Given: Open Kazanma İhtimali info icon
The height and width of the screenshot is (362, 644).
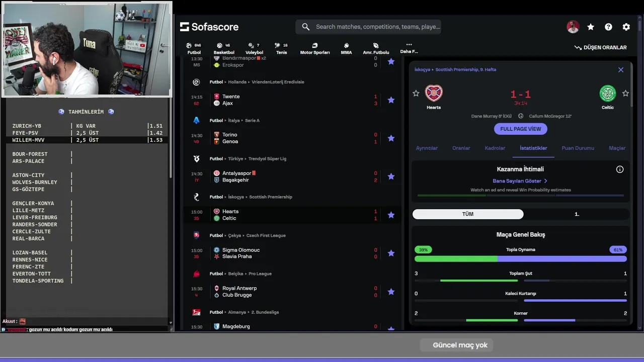Looking at the screenshot, I should 620,169.
